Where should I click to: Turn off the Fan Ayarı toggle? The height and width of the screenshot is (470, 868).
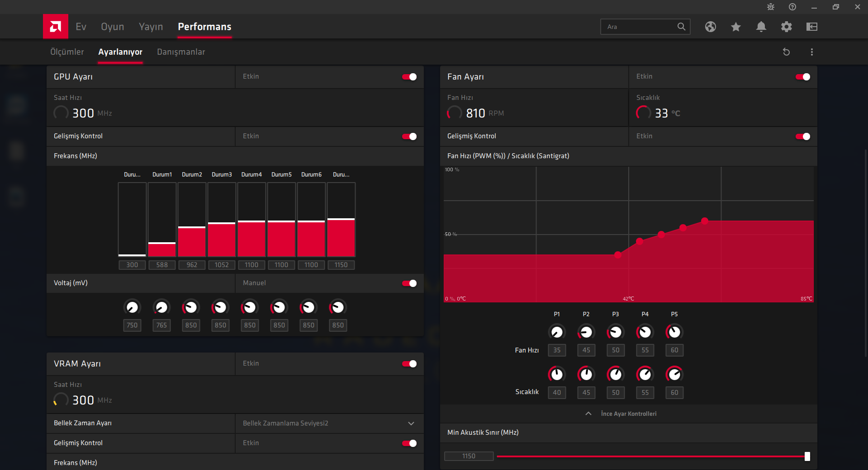(803, 77)
